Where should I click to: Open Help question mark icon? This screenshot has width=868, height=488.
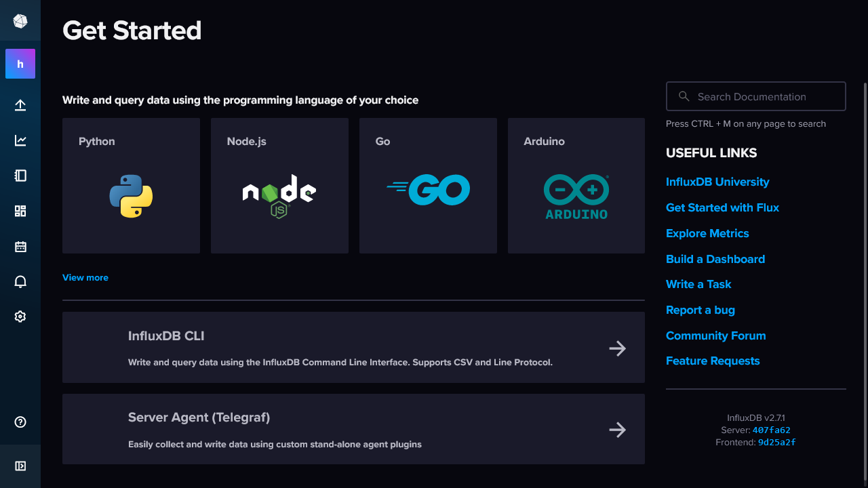[20, 422]
